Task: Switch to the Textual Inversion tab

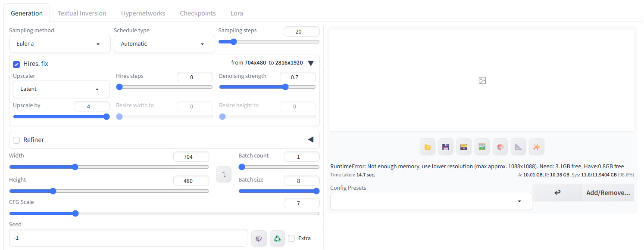Action: [82, 13]
